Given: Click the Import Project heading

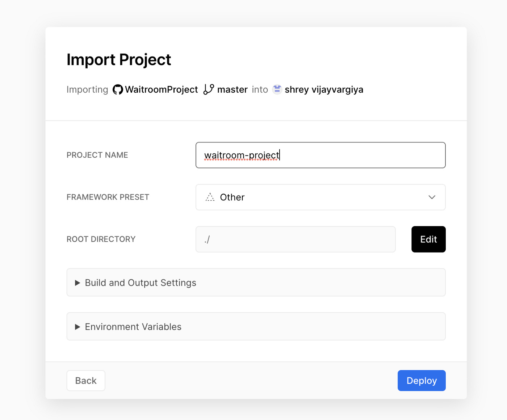Looking at the screenshot, I should (x=119, y=60).
